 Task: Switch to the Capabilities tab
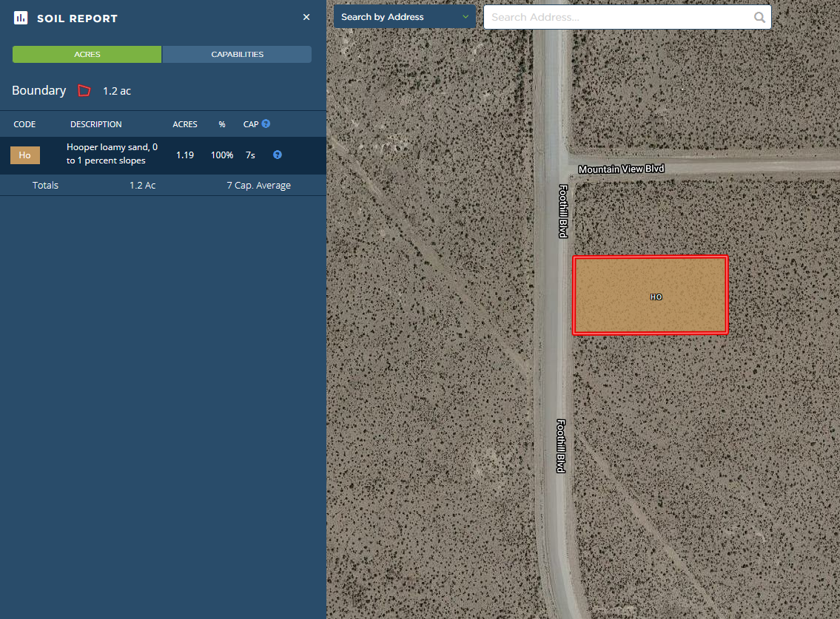coord(237,54)
